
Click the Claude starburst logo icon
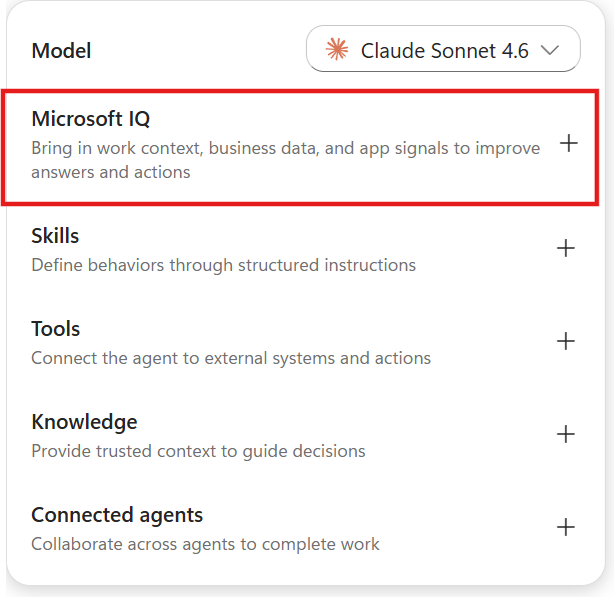[x=337, y=49]
